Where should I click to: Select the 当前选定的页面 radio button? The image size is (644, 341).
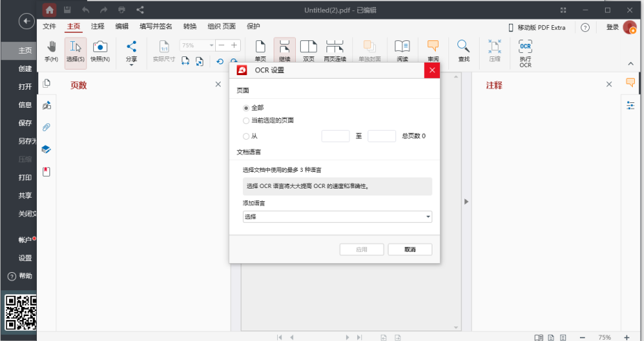pos(246,120)
